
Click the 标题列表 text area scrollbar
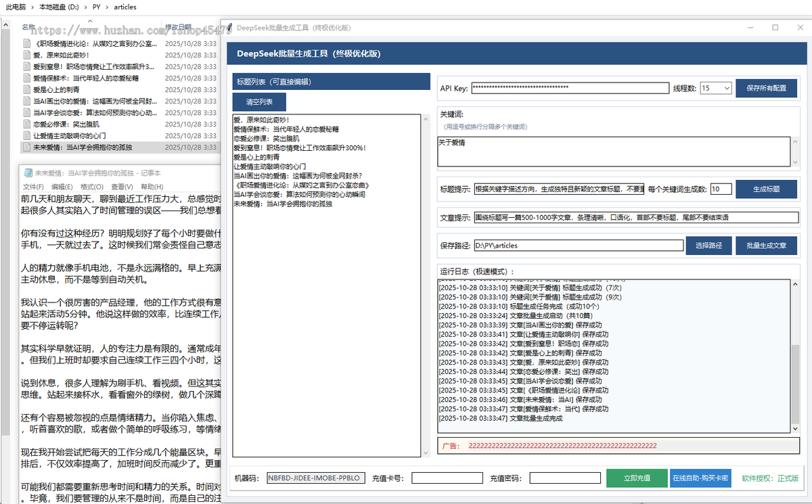[x=426, y=285]
